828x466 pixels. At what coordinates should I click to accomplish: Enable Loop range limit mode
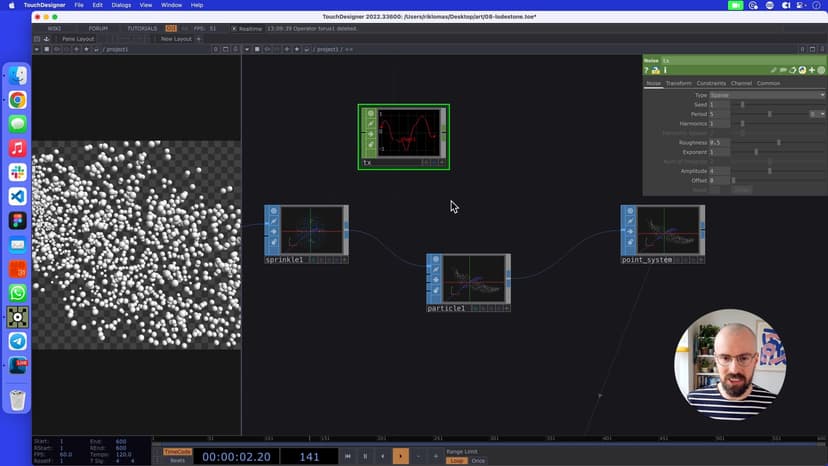(x=456, y=461)
